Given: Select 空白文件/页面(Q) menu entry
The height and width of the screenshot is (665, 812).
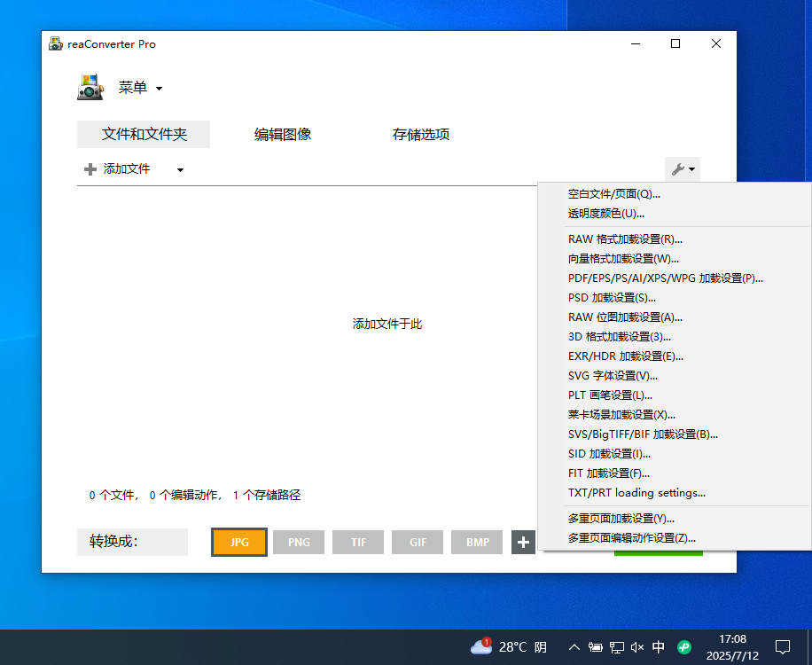Looking at the screenshot, I should click(675, 193).
